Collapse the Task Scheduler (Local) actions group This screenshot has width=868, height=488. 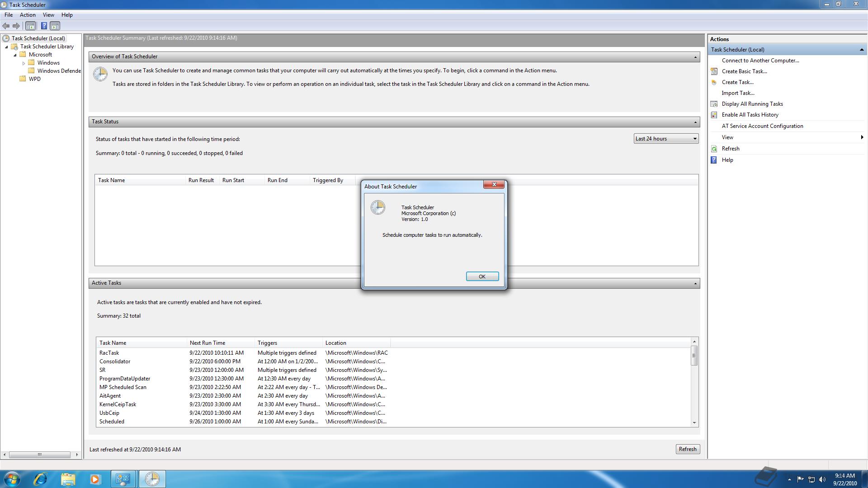pos(861,50)
